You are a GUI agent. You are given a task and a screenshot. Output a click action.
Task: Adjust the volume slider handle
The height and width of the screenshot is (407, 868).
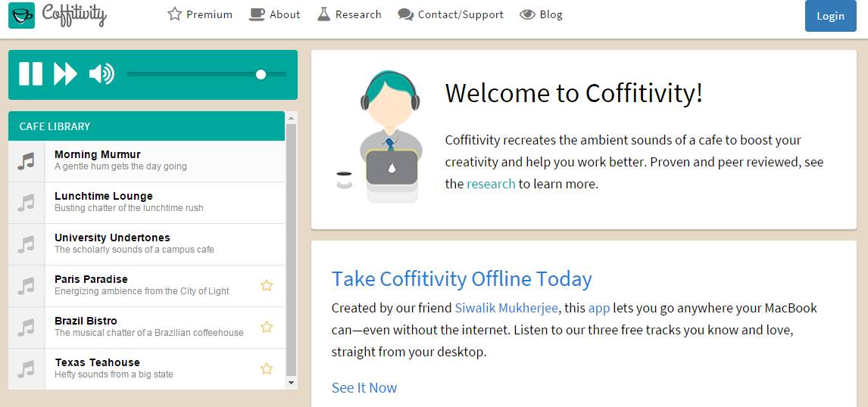tap(261, 74)
